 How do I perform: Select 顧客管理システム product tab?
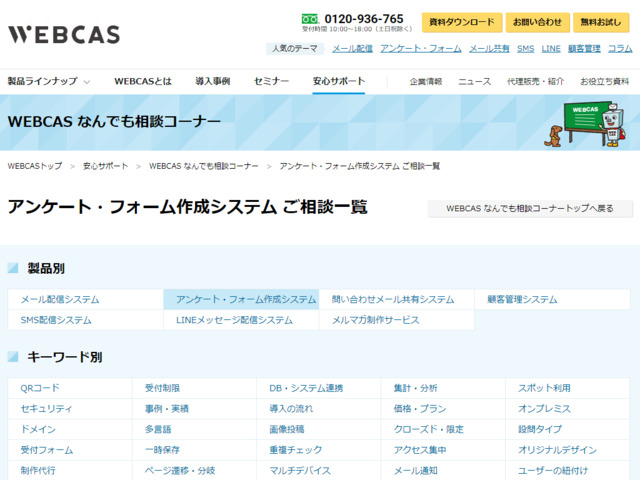coord(552,299)
